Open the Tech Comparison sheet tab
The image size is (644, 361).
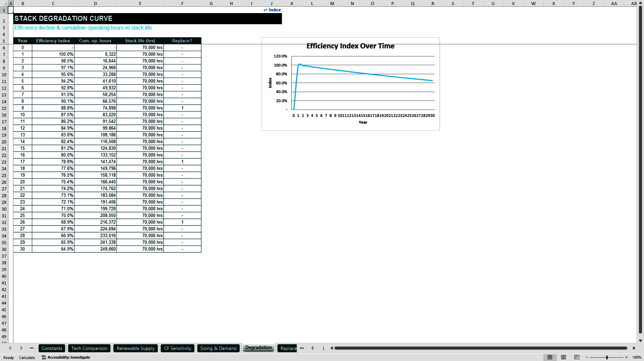pyautogui.click(x=89, y=348)
